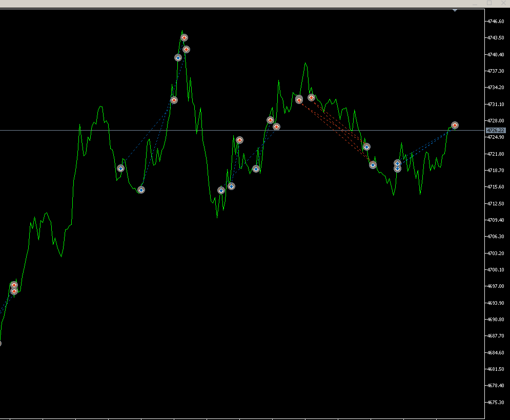Image resolution: width=510 pixels, height=420 pixels.
Task: Maximize the chart window
Action: click(x=489, y=3)
